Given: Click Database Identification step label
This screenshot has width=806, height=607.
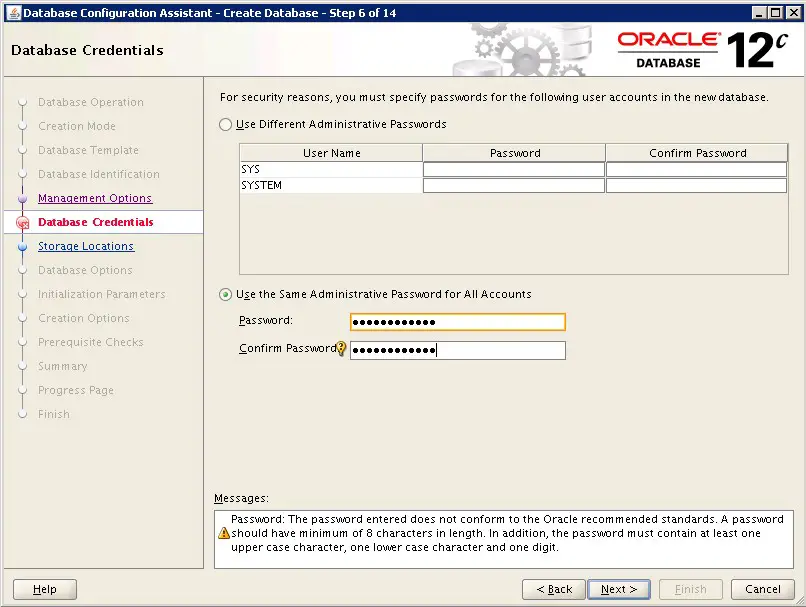Looking at the screenshot, I should coord(99,174).
